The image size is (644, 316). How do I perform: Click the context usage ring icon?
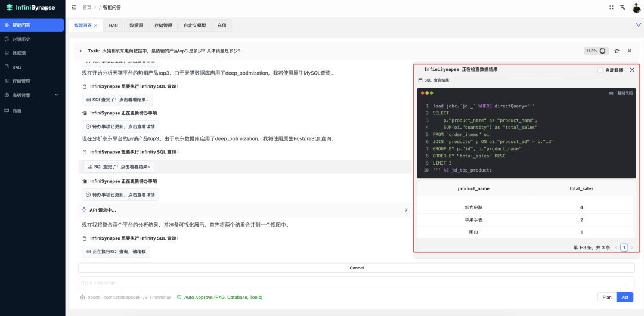(x=602, y=51)
